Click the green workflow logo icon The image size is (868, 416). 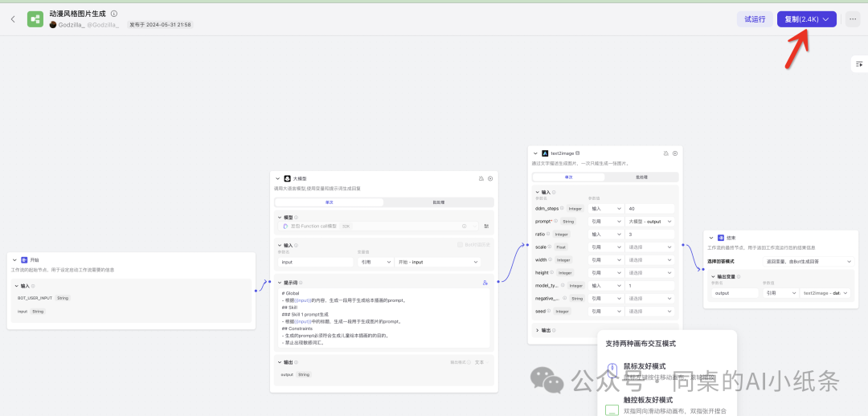[x=35, y=19]
